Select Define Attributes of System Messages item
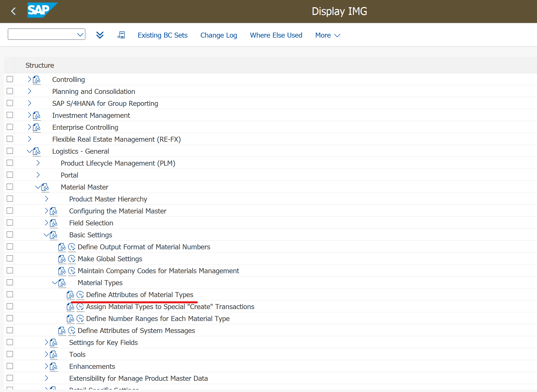This screenshot has width=537, height=392. click(x=136, y=331)
